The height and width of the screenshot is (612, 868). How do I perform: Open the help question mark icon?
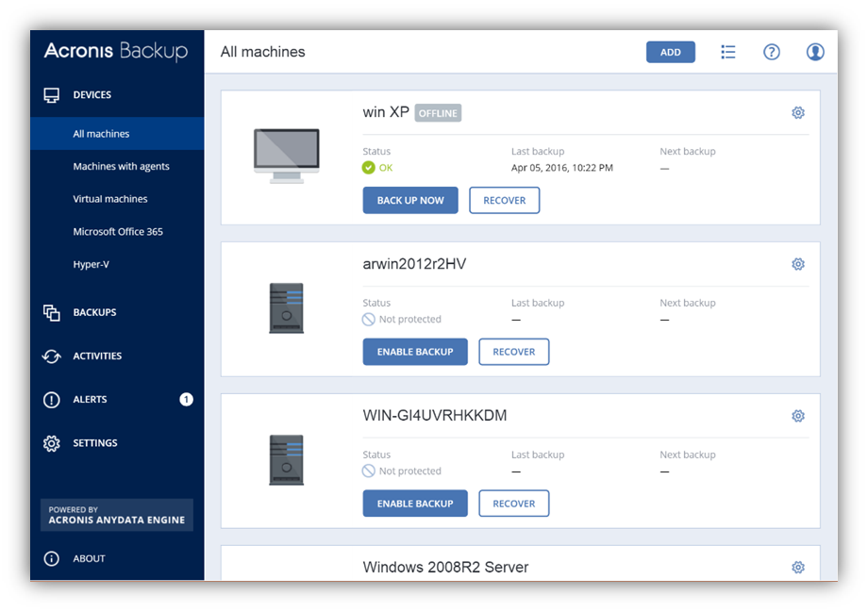(772, 52)
